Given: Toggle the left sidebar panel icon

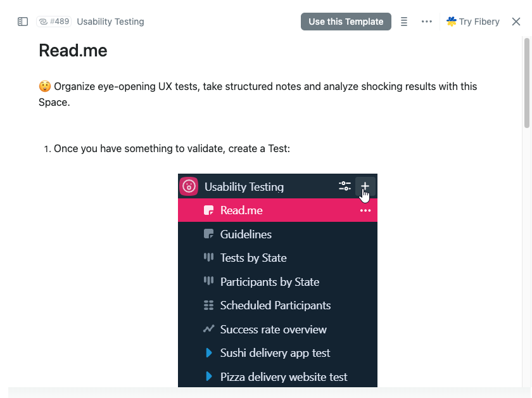Looking at the screenshot, I should coord(22,21).
